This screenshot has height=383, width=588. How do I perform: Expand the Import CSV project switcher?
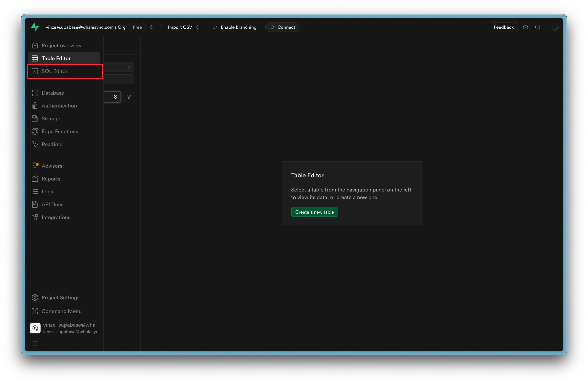point(198,27)
